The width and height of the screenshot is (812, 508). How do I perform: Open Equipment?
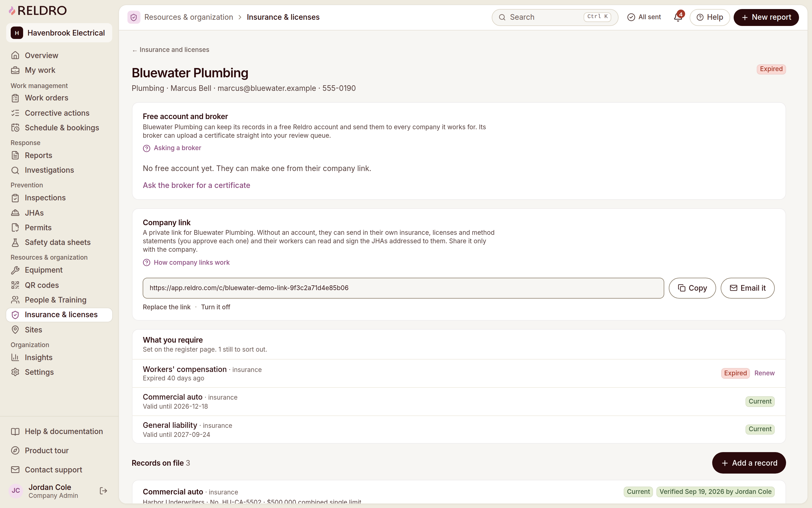tap(59, 270)
